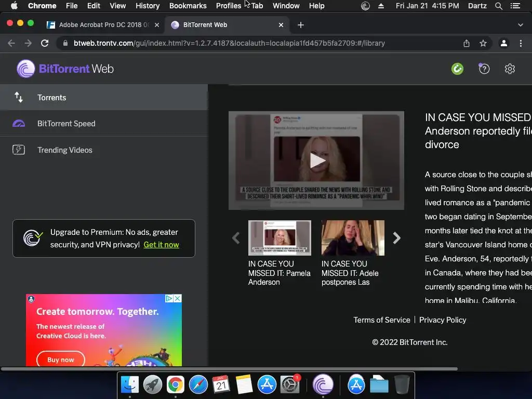Open the Terms of Service link
The image size is (532, 399).
pos(382,320)
